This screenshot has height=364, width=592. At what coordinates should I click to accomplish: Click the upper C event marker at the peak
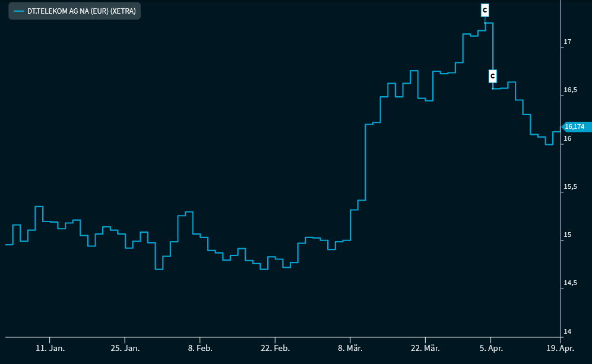(x=485, y=10)
